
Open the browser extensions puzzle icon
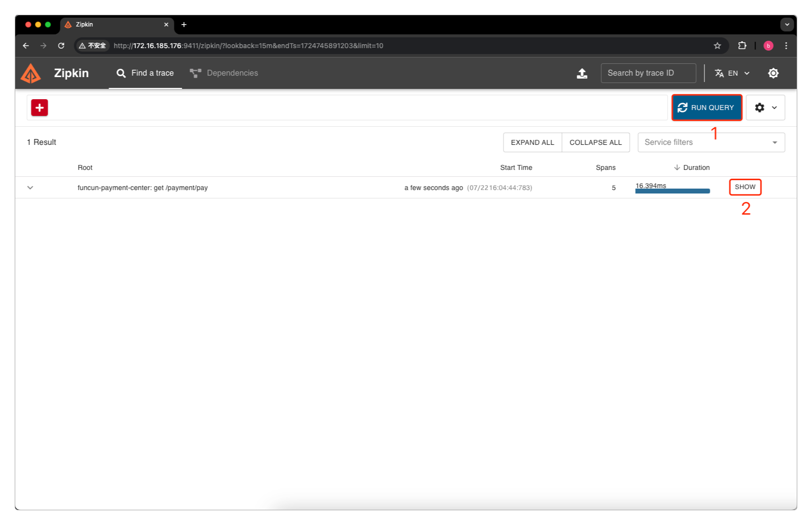742,46
